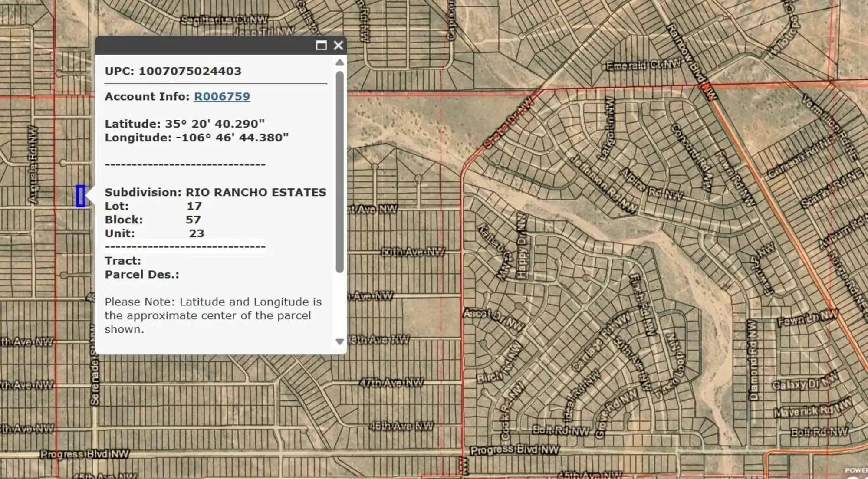Click the Happy Dr NW street label
868x479 pixels.
[x=521, y=246]
